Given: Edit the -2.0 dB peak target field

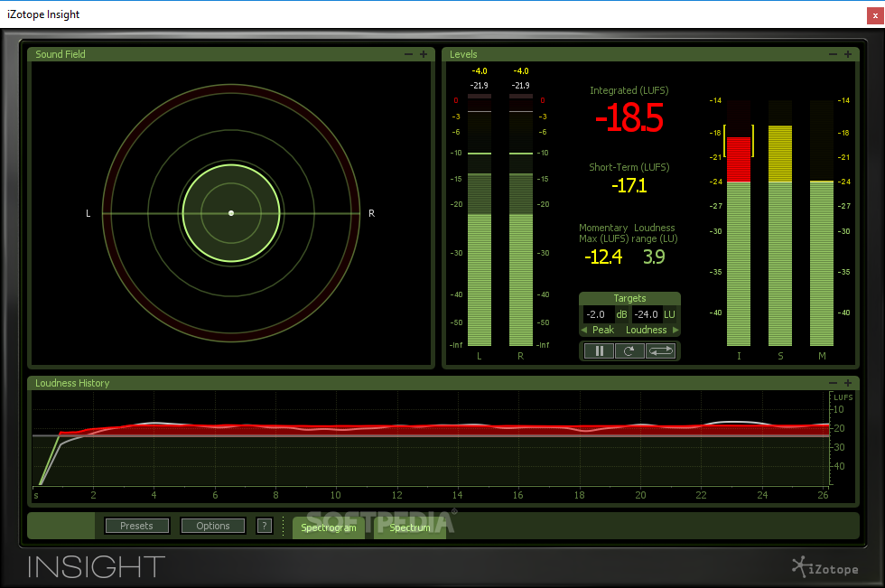Looking at the screenshot, I should [597, 314].
